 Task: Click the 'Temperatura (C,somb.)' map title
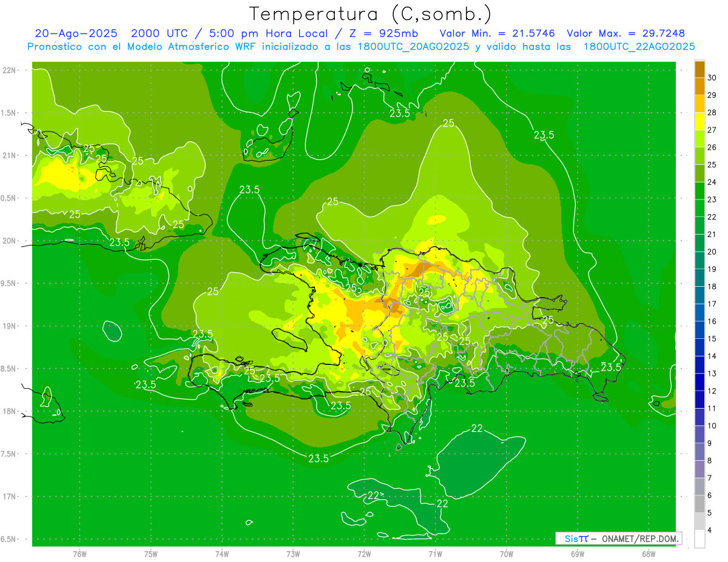tap(370, 14)
